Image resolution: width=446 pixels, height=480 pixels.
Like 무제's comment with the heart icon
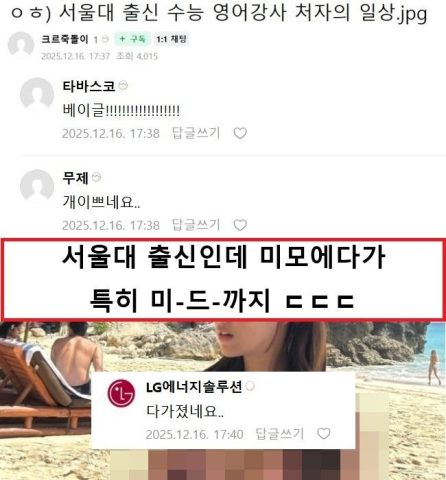pos(240,225)
